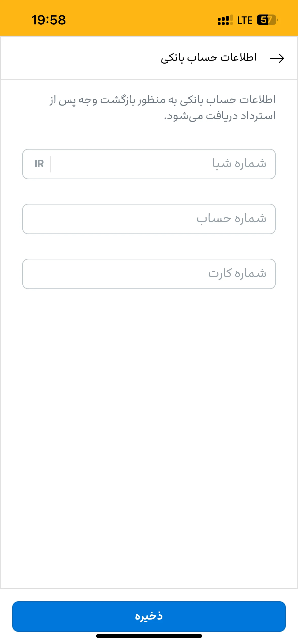
Task: Tap empty area below card number field
Action: tap(149, 432)
